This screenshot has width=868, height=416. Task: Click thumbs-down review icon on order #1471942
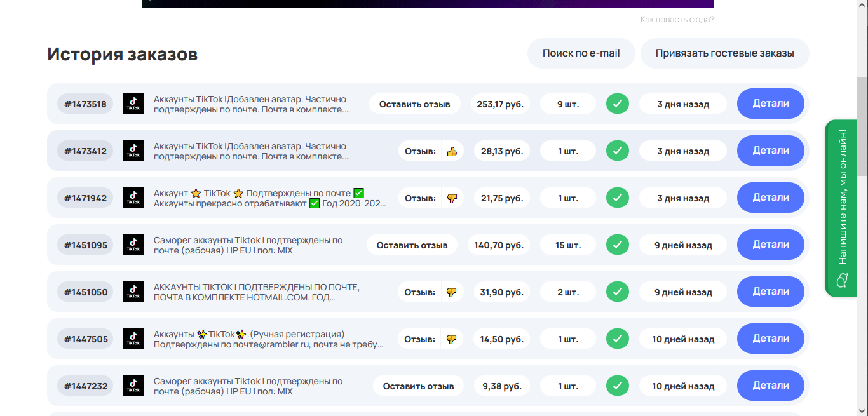(452, 198)
